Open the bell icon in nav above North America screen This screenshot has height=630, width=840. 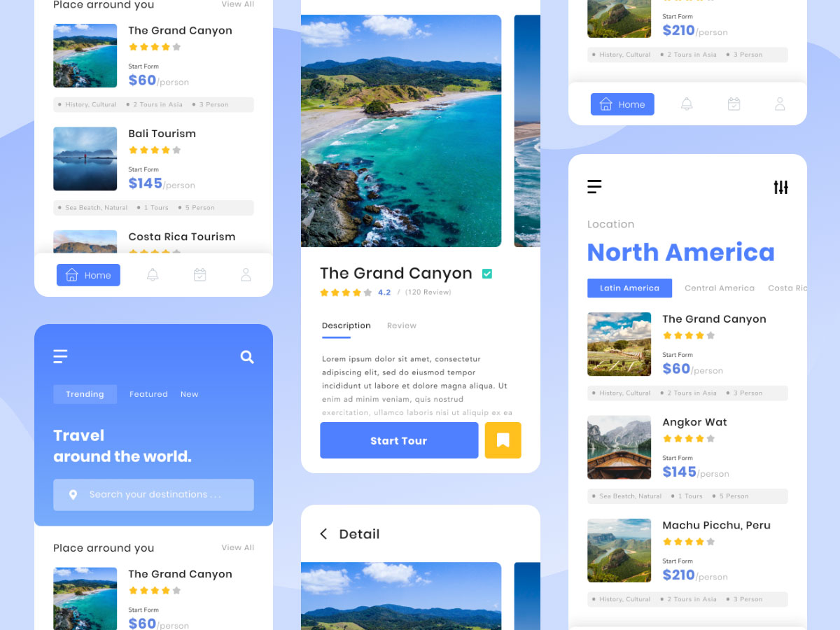pyautogui.click(x=687, y=104)
